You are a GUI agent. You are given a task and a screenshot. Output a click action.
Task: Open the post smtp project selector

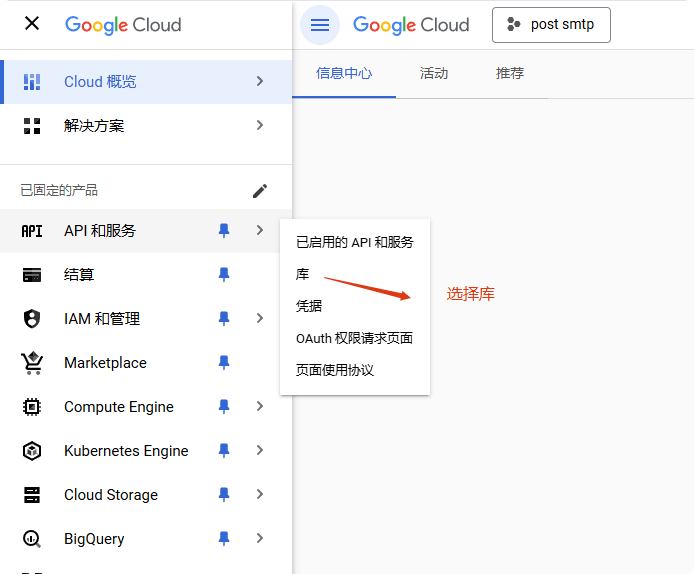(x=551, y=25)
